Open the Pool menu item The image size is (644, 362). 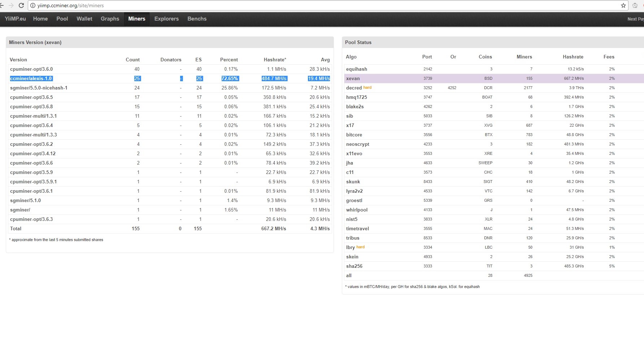(62, 19)
